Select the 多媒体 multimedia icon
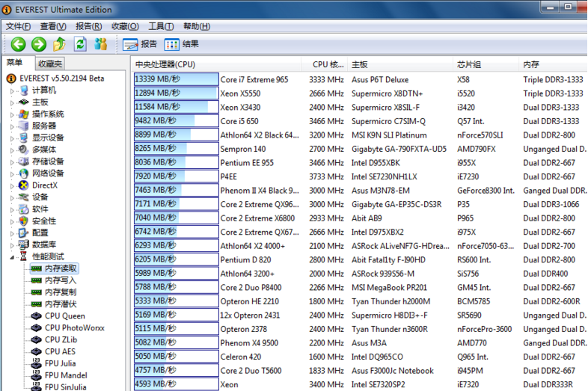 (24, 150)
